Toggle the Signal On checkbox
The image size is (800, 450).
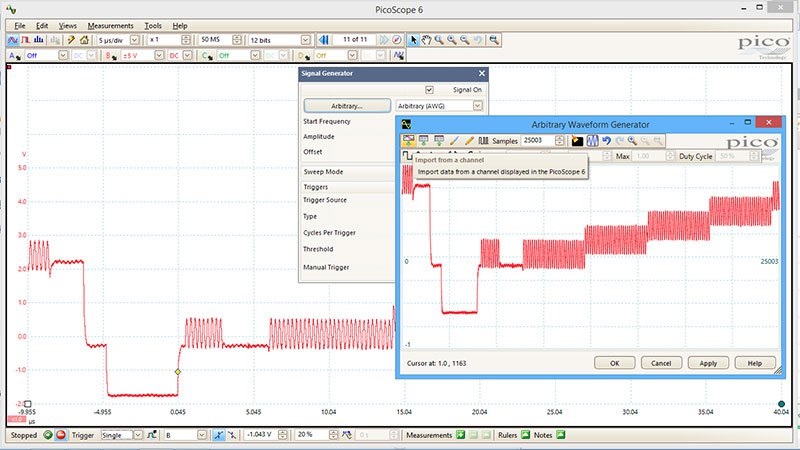[x=430, y=89]
